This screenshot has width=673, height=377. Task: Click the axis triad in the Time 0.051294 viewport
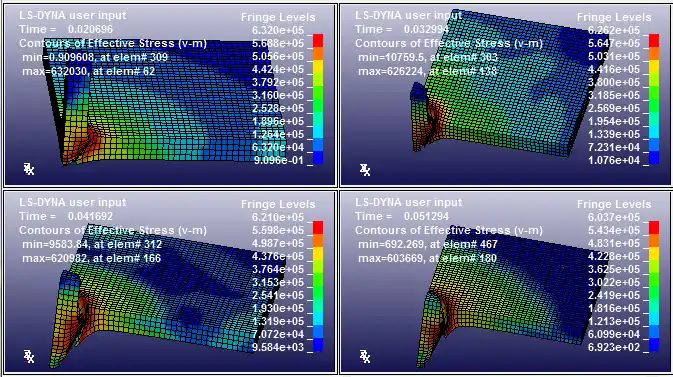coord(365,356)
